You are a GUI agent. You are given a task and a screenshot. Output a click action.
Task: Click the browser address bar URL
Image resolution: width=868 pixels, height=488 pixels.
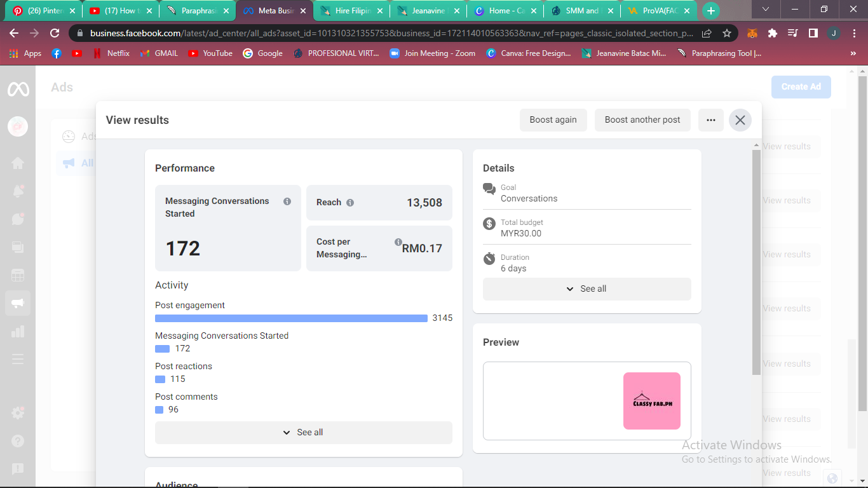point(391,33)
